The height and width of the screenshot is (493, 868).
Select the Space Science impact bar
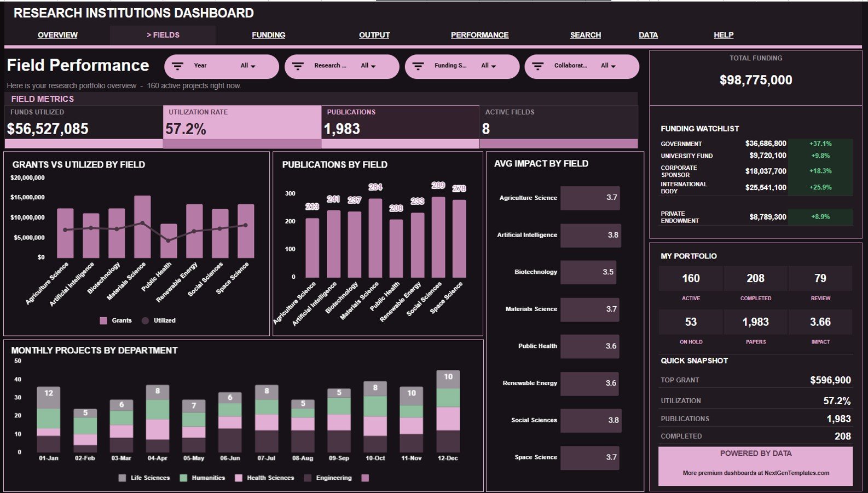(x=590, y=457)
